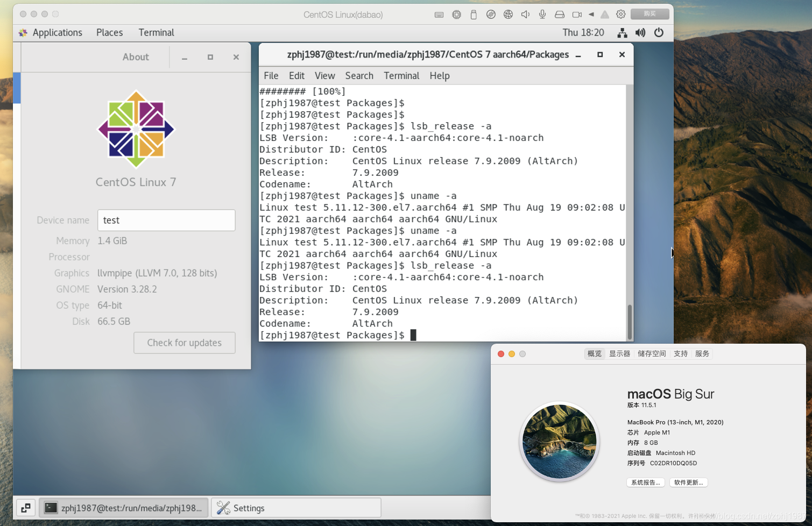Screen dimensions: 812x526
Task: Open terminal Help menu
Action: pos(440,76)
